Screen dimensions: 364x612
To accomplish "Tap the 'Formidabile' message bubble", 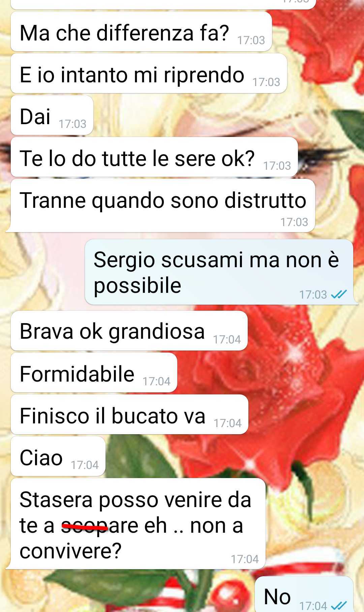I will [94, 372].
